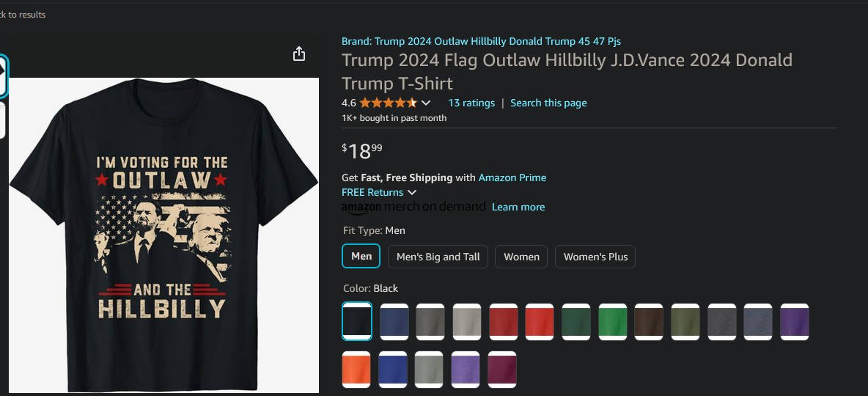Viewport: 868px width, 396px height.
Task: Go back to results
Action: (x=22, y=15)
